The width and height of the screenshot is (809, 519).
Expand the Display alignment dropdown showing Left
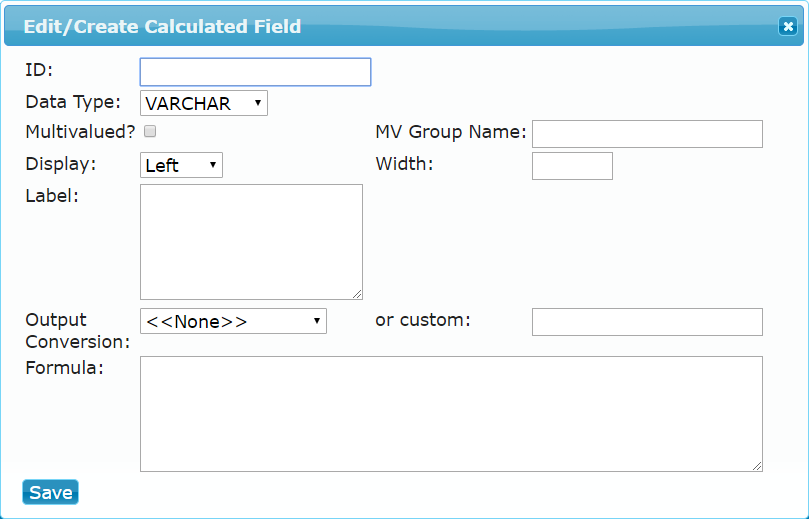tap(181, 165)
